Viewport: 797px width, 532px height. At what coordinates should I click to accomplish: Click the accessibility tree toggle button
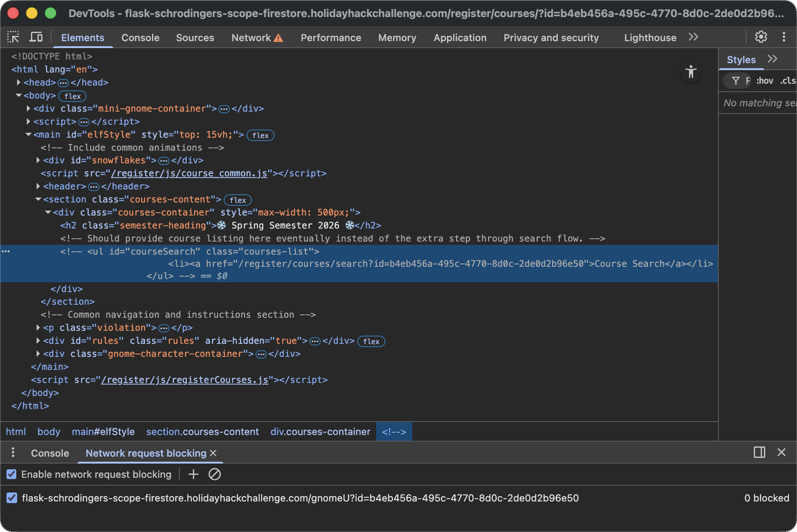click(x=691, y=72)
